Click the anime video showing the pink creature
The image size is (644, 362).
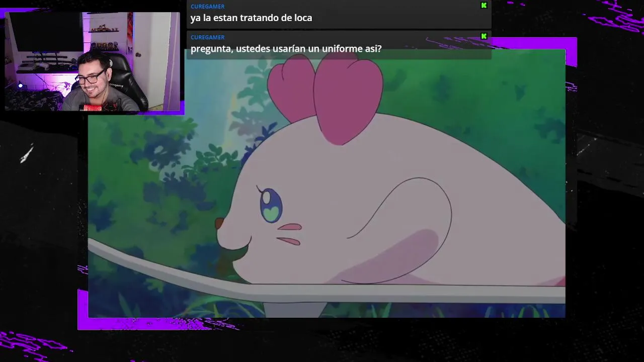pyautogui.click(x=327, y=184)
